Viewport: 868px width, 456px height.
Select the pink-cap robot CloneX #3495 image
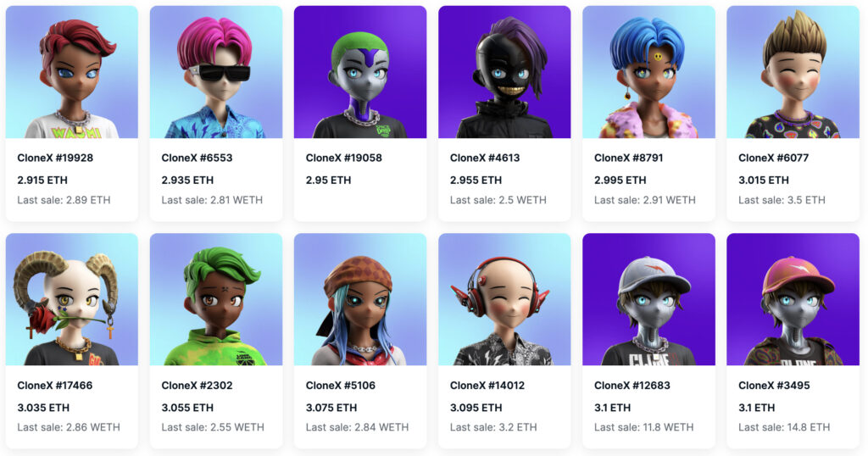pyautogui.click(x=793, y=299)
